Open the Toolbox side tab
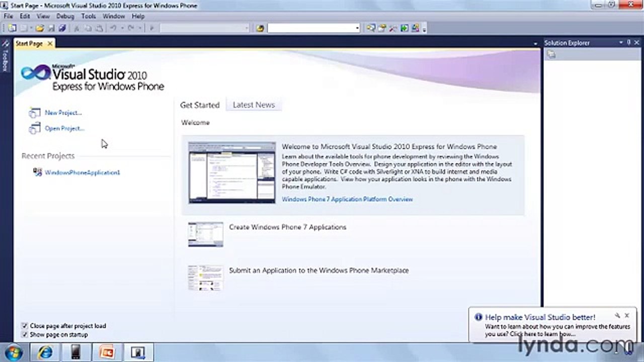Image resolution: width=644 pixels, height=362 pixels. tap(5, 56)
